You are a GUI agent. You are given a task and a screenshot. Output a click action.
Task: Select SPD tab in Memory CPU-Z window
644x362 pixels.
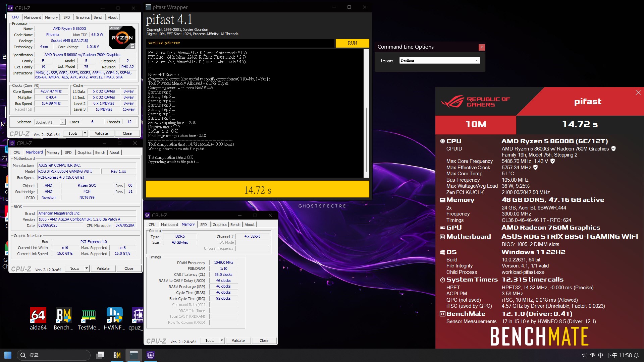click(204, 225)
